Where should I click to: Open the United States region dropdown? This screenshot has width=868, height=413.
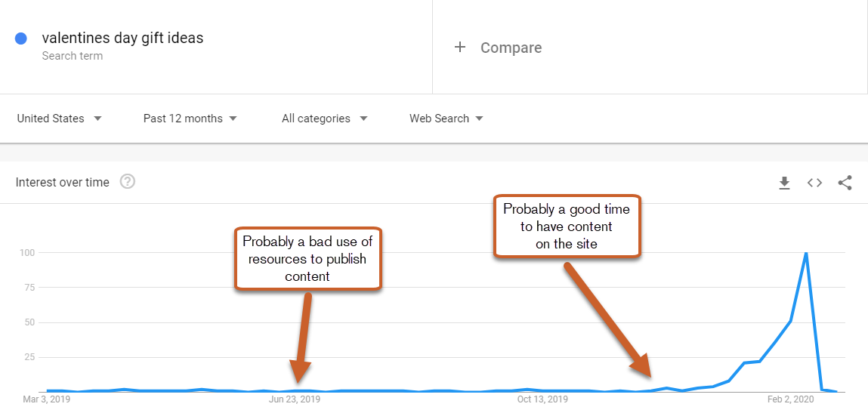click(x=59, y=119)
